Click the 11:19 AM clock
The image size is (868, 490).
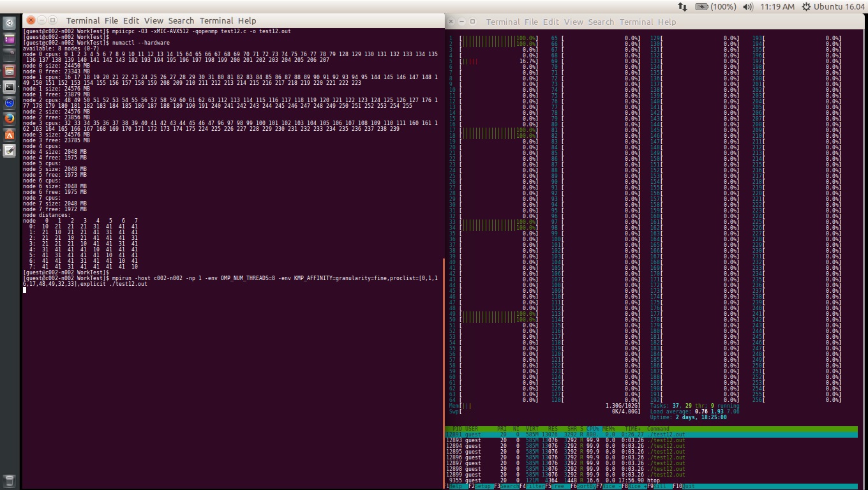click(778, 6)
